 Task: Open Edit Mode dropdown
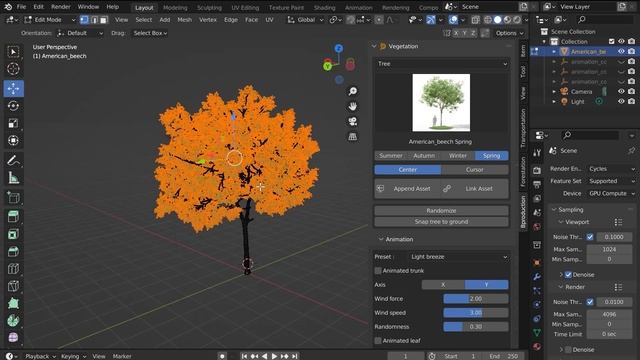[x=50, y=20]
